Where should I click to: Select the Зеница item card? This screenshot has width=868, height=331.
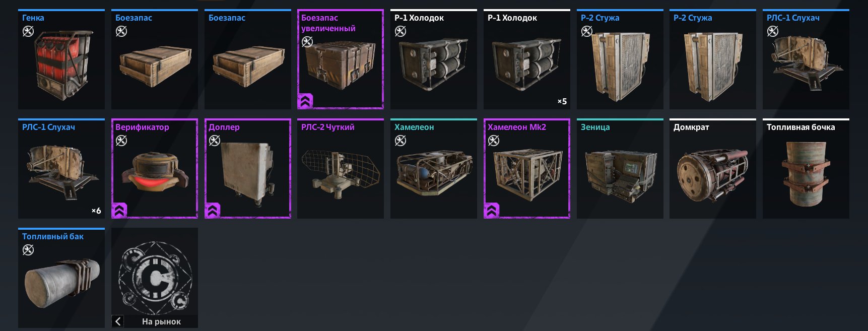[x=620, y=168]
